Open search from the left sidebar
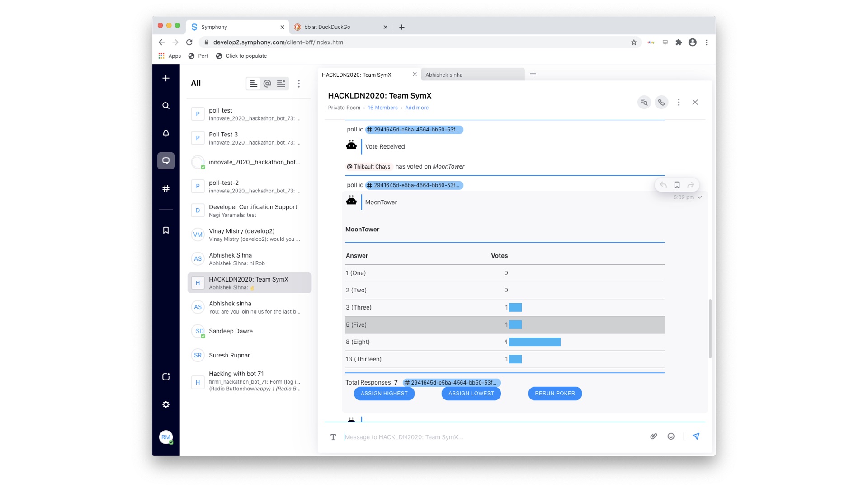 [166, 106]
